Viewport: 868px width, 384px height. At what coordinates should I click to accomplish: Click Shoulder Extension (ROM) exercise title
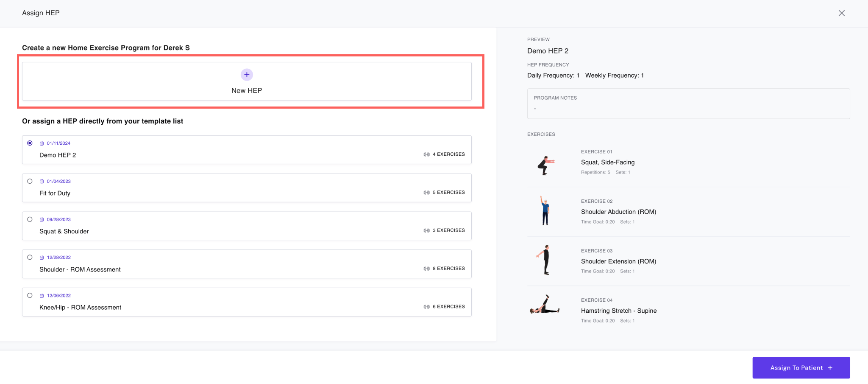[618, 261]
